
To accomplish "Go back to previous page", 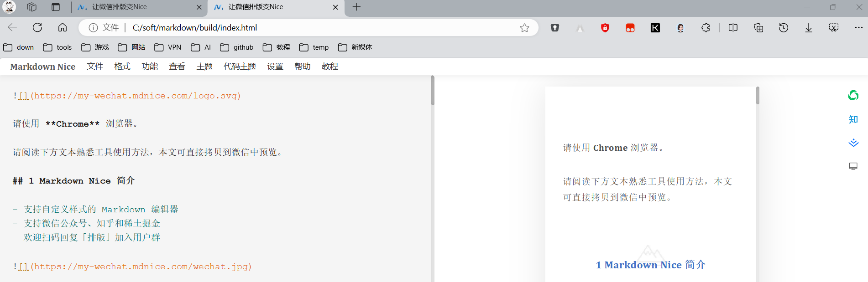I will point(12,27).
